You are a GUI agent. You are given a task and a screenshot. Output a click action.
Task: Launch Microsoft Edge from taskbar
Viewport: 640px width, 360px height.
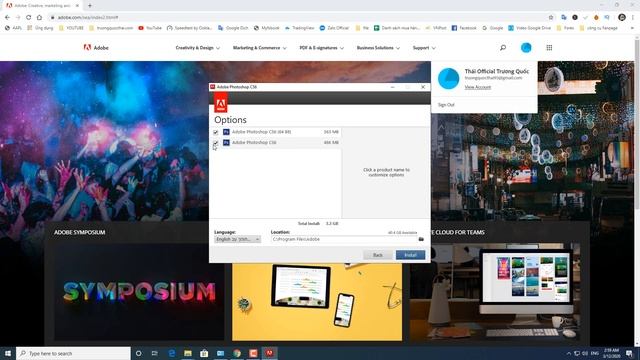pos(171,353)
